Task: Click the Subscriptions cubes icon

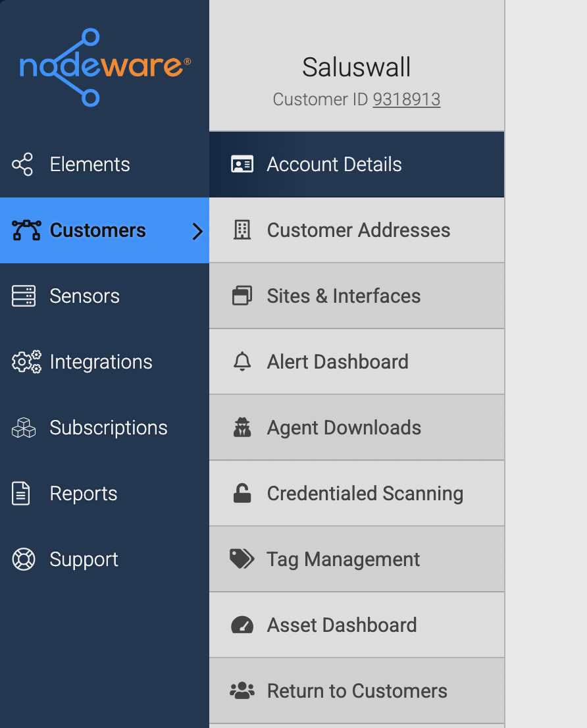Action: (x=24, y=428)
